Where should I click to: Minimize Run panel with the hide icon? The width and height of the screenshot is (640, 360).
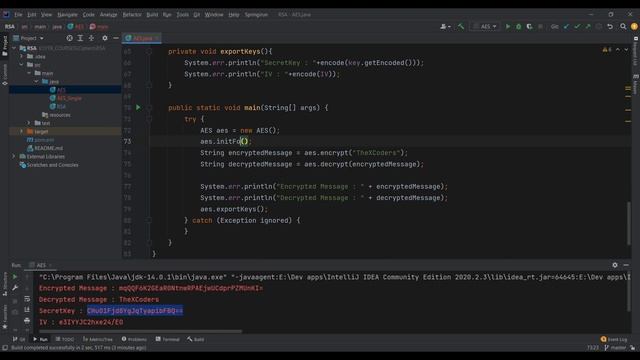(x=626, y=265)
